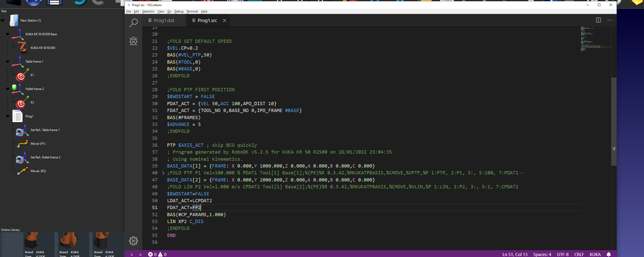Click the MoveL (P2) instruction icon

coord(22,171)
